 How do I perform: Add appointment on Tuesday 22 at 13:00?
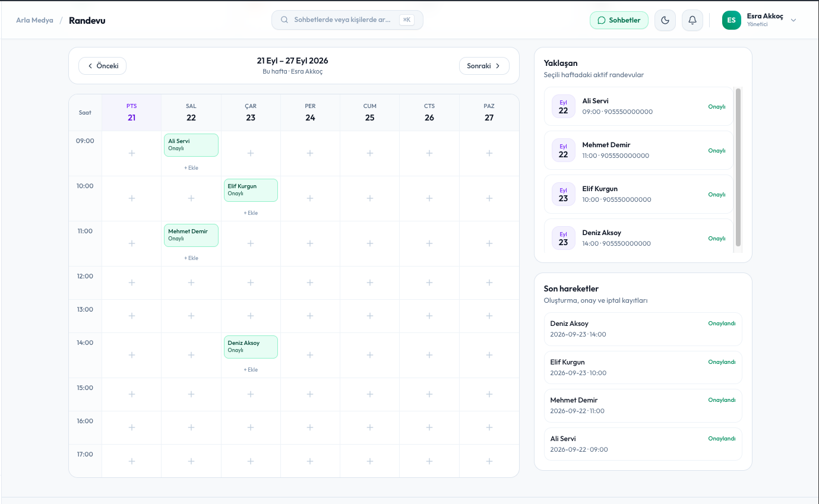[191, 316]
